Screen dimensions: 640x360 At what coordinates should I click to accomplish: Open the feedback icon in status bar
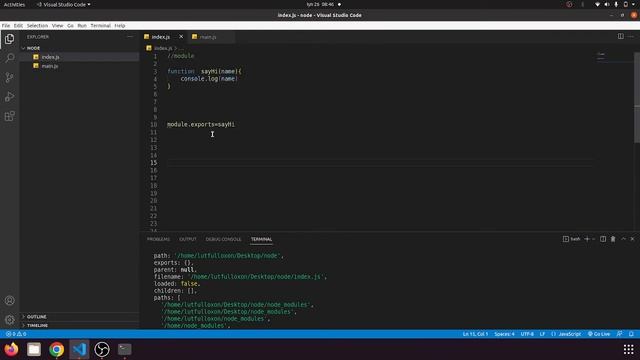point(620,334)
